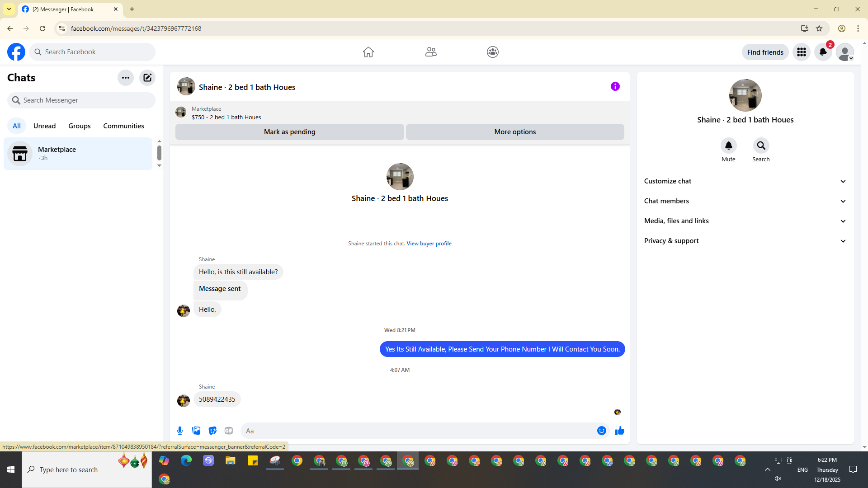Click the message Hello, is this still available?

pyautogui.click(x=238, y=272)
